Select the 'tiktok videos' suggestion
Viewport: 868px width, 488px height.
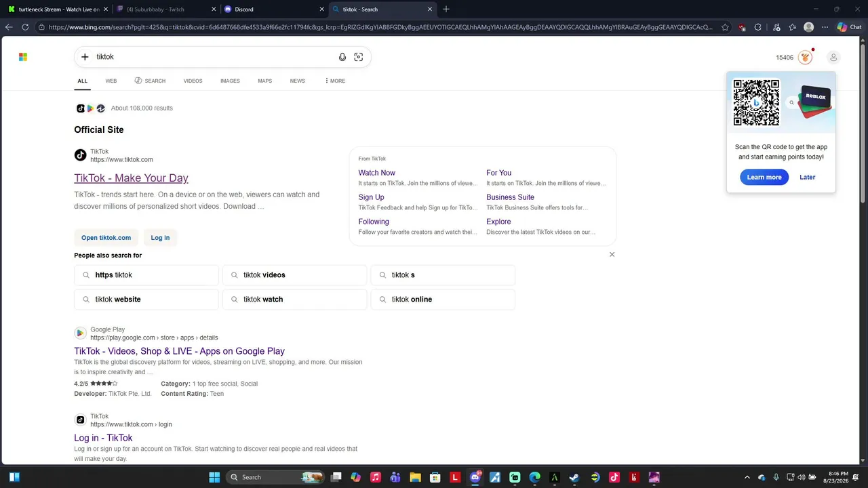pos(294,275)
